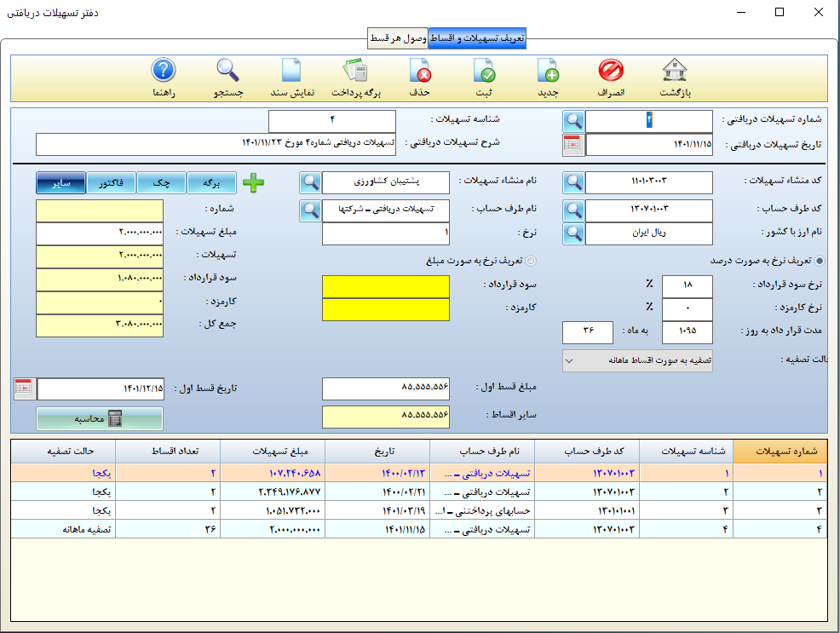Click the انصراف (Cancel) toolbar icon
840x633 pixels.
(x=611, y=72)
